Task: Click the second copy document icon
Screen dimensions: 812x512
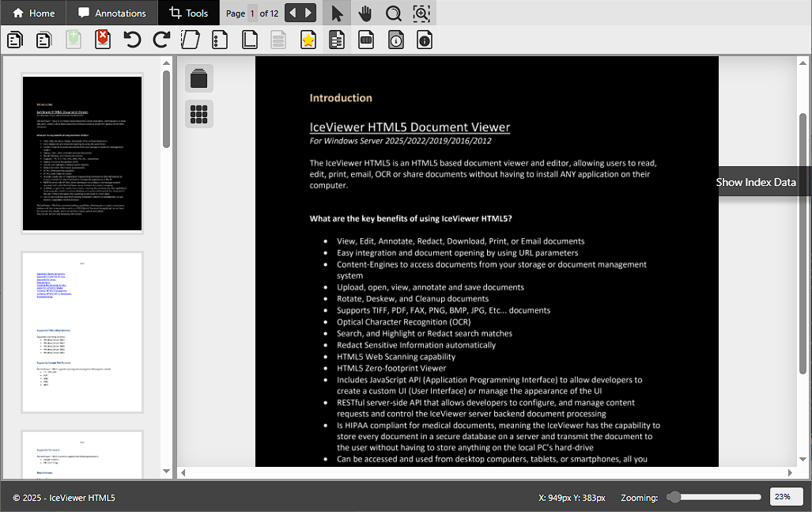Action: coord(44,40)
